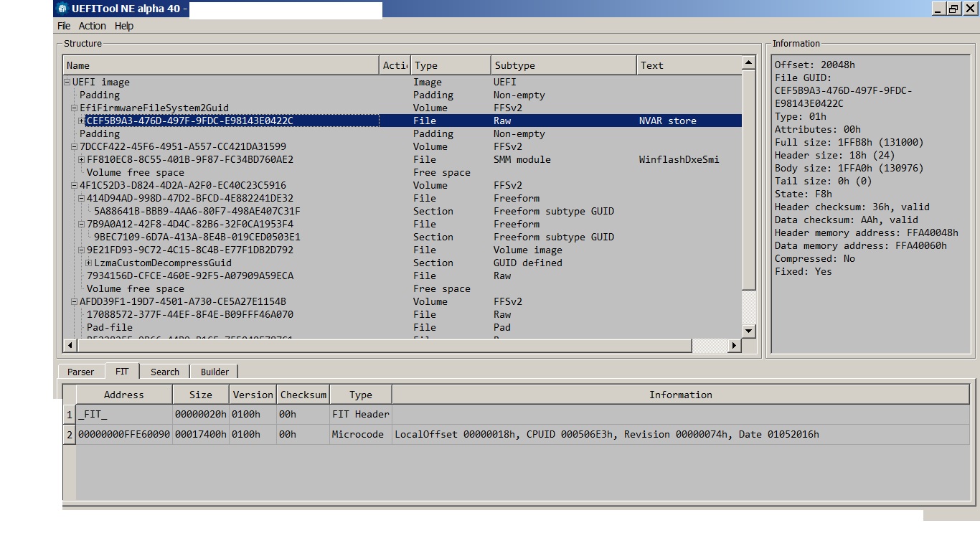980x551 pixels.
Task: Switch to the Parser tab
Action: pos(80,372)
